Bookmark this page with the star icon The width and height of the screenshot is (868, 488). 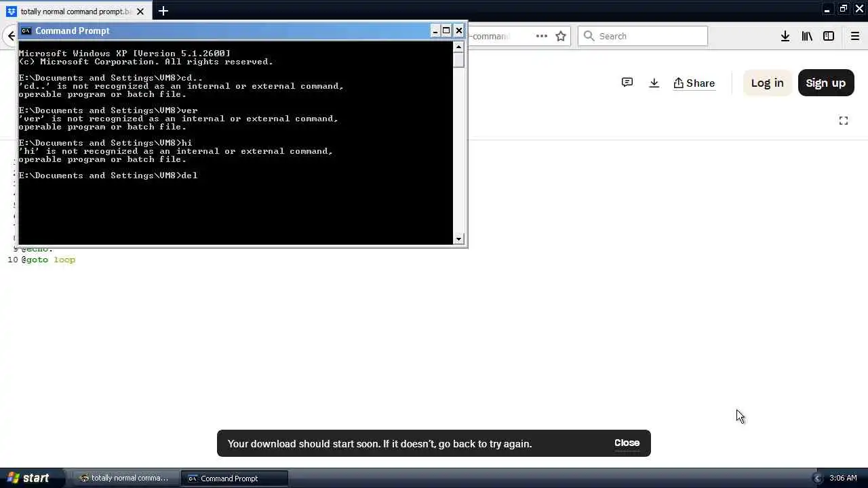pos(561,36)
